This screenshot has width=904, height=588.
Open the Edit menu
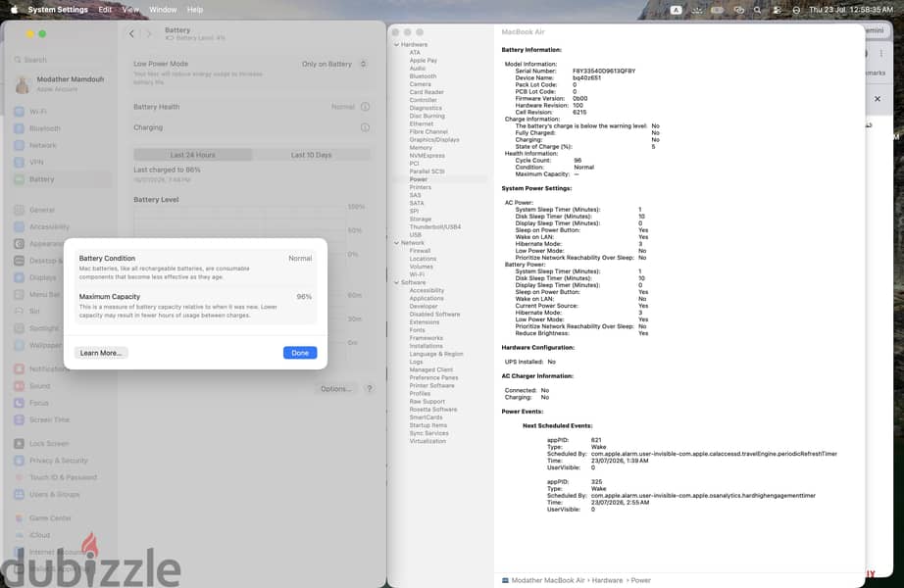coord(105,9)
